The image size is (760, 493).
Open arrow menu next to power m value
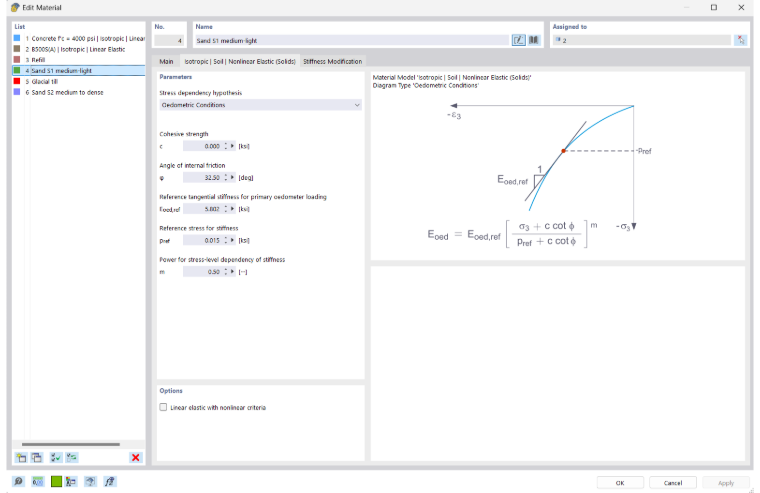coord(232,271)
